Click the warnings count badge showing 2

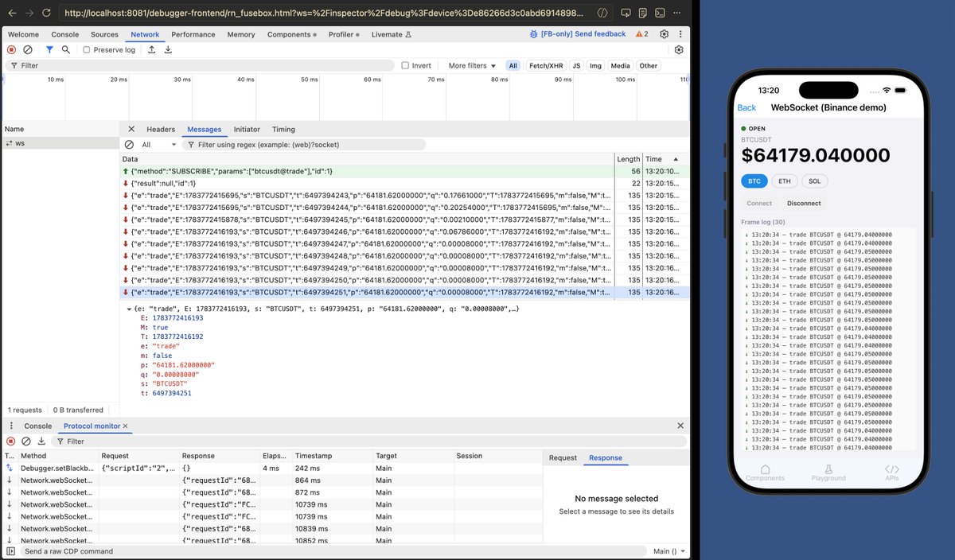(642, 34)
